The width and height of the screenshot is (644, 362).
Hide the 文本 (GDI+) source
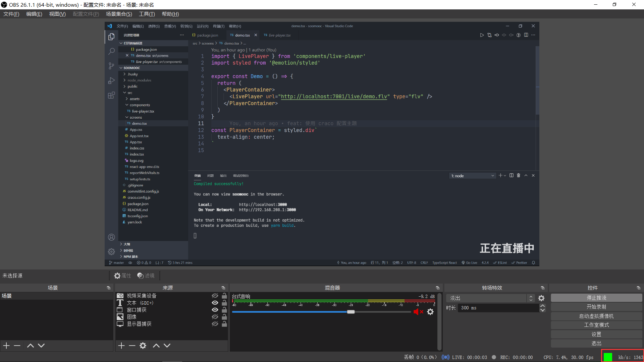pos(215,303)
